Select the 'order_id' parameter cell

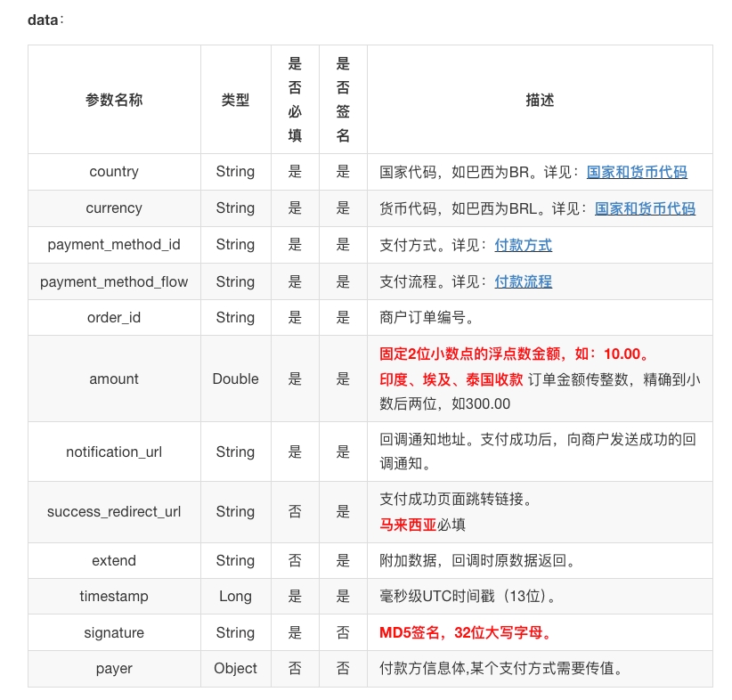pyautogui.click(x=114, y=318)
